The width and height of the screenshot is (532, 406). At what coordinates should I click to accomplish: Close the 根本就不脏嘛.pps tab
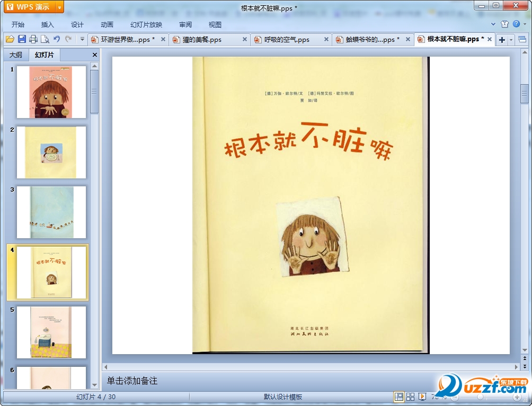click(490, 39)
